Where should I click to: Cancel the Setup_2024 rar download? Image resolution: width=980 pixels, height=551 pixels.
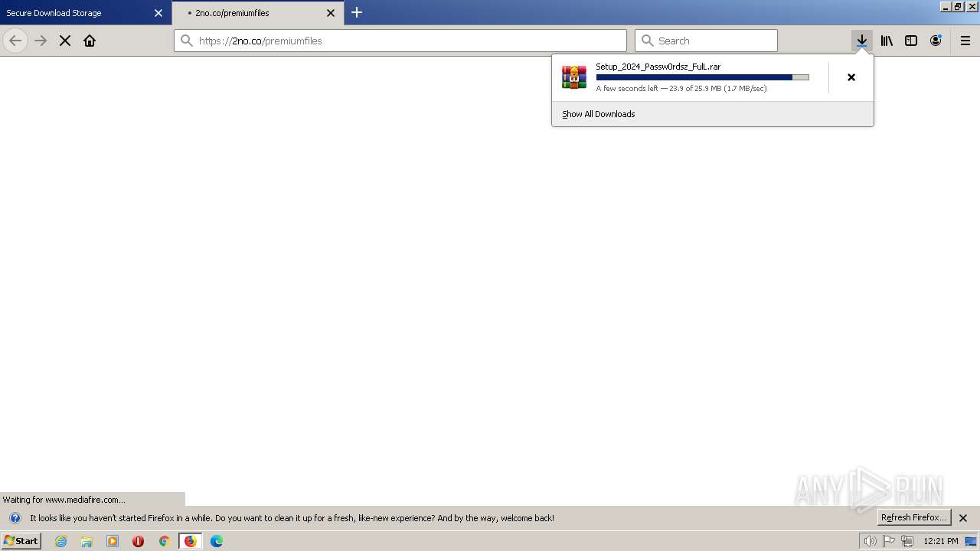click(x=851, y=77)
